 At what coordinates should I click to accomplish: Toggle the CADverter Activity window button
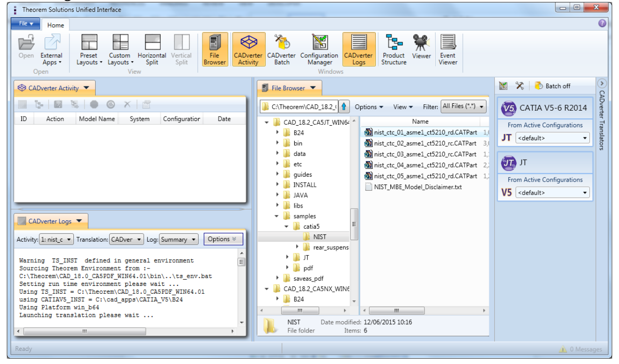pyautogui.click(x=249, y=50)
